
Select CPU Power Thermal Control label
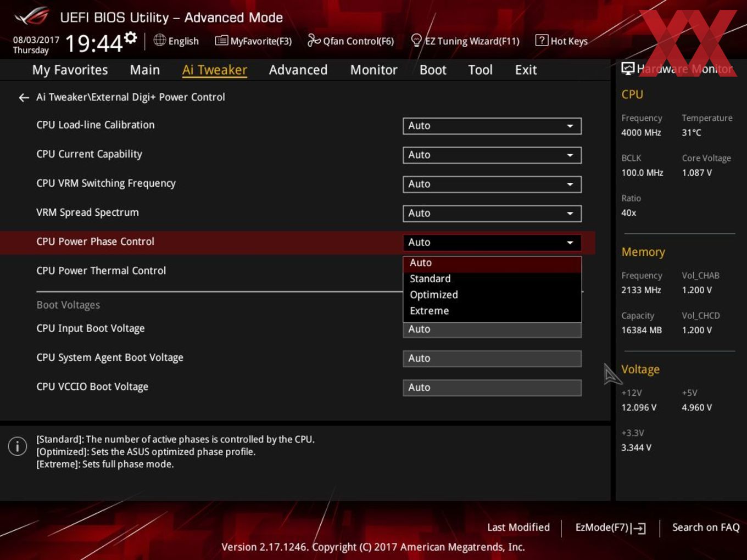pos(101,271)
